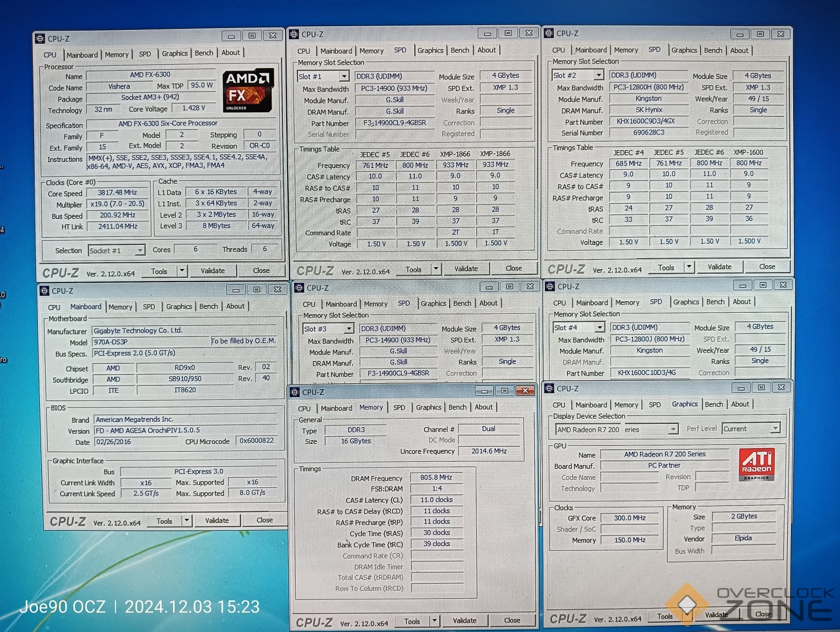Click Validate in AMD FX-6300 window
This screenshot has width=840, height=632.
click(213, 271)
